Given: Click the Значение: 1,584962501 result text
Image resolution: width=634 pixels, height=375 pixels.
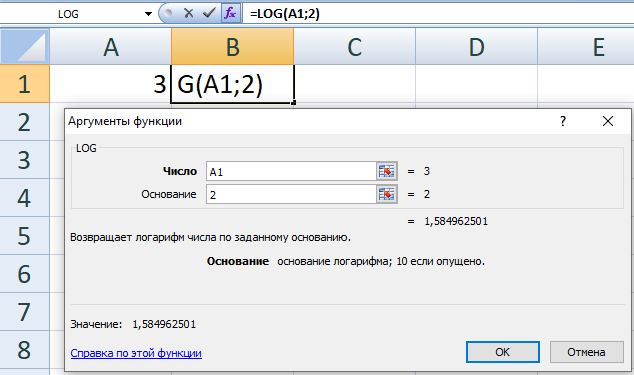Looking at the screenshot, I should pos(133,324).
